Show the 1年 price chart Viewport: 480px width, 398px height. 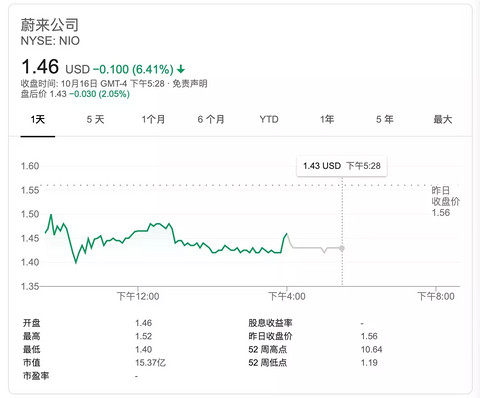click(327, 119)
